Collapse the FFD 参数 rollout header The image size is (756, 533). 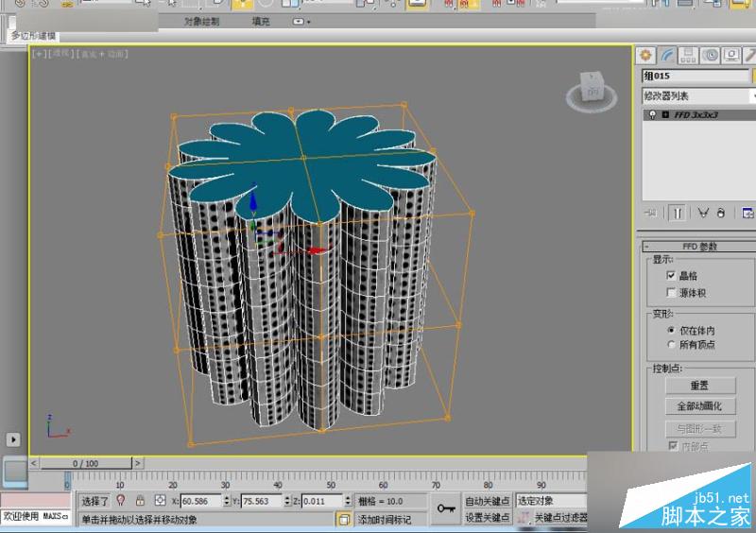[x=699, y=247]
